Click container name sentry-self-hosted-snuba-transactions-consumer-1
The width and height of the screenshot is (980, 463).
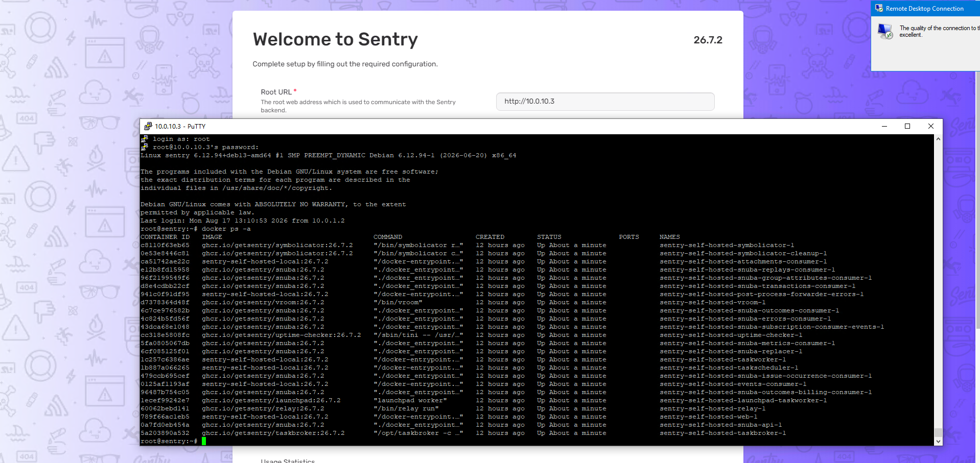click(758, 286)
